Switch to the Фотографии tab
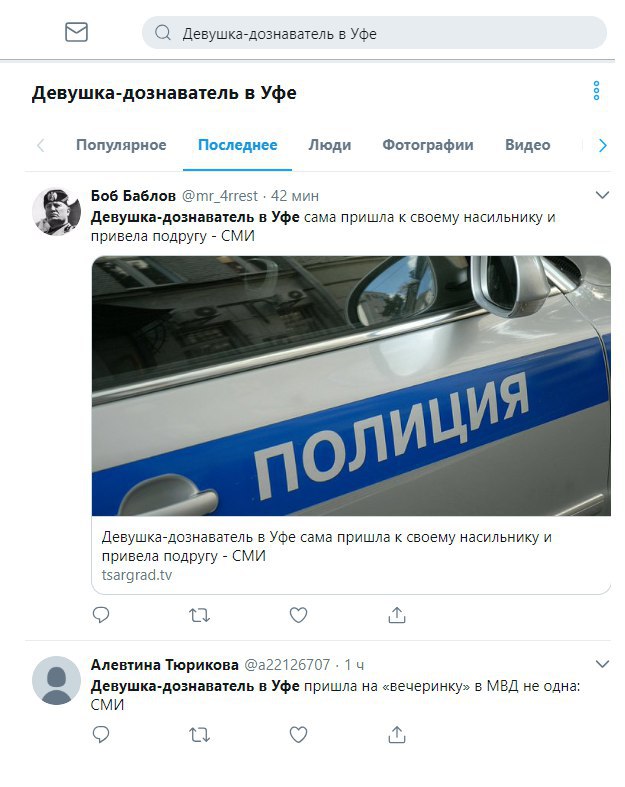The height and width of the screenshot is (787, 625). click(x=428, y=145)
